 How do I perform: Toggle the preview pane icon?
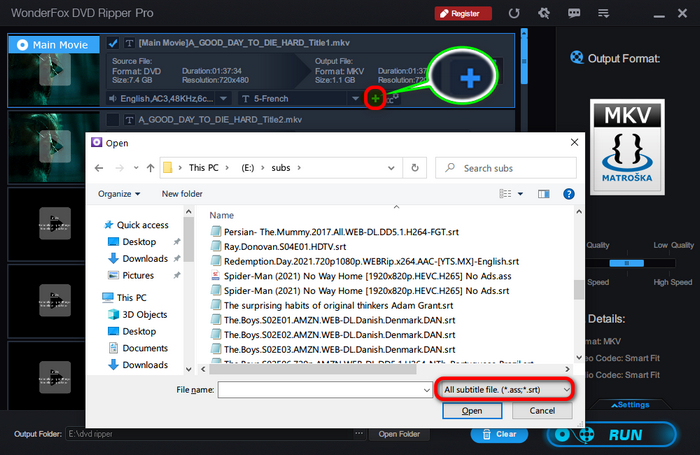point(544,194)
